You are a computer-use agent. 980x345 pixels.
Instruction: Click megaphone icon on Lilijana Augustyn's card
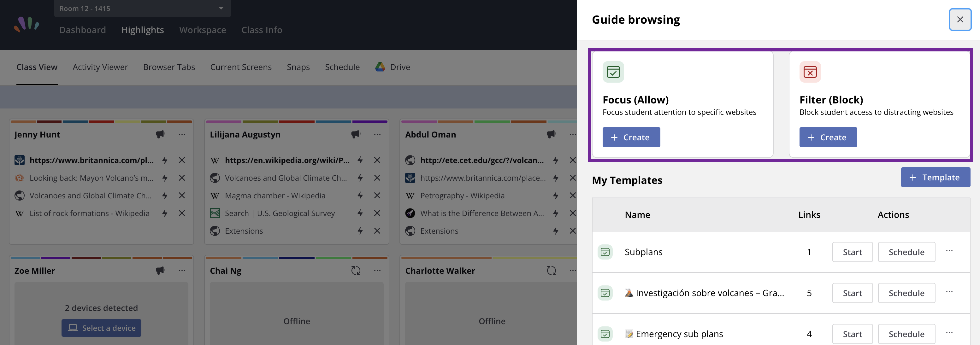coord(356,134)
